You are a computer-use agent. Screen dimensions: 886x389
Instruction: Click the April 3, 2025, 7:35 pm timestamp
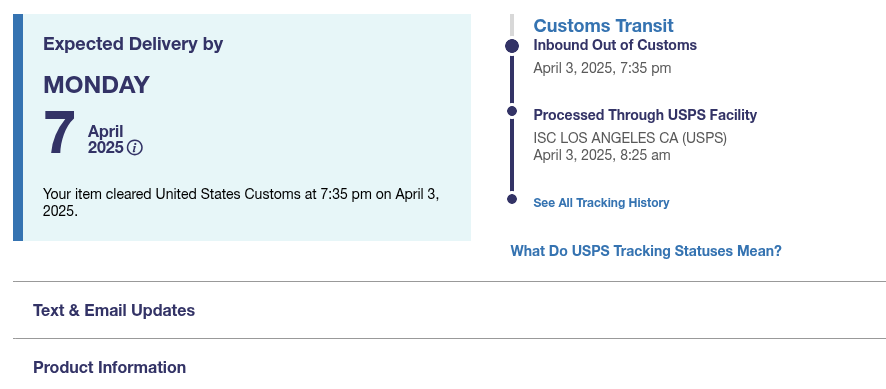(602, 68)
